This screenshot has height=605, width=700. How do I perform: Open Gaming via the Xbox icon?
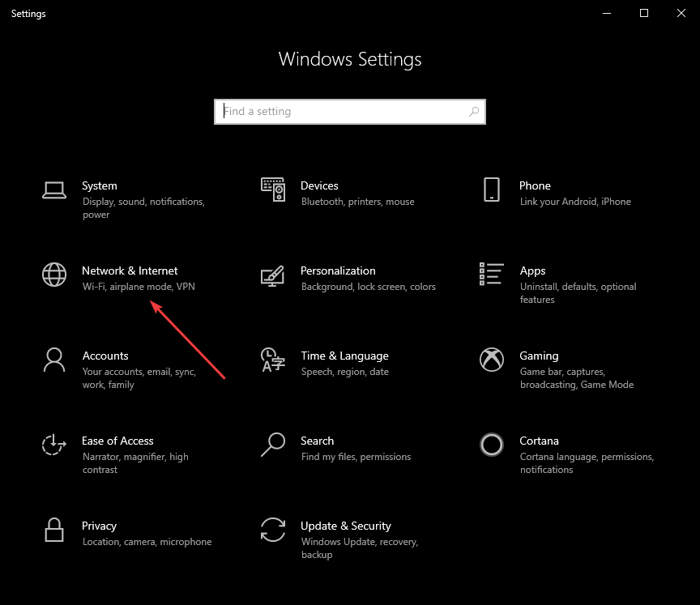[x=492, y=360]
